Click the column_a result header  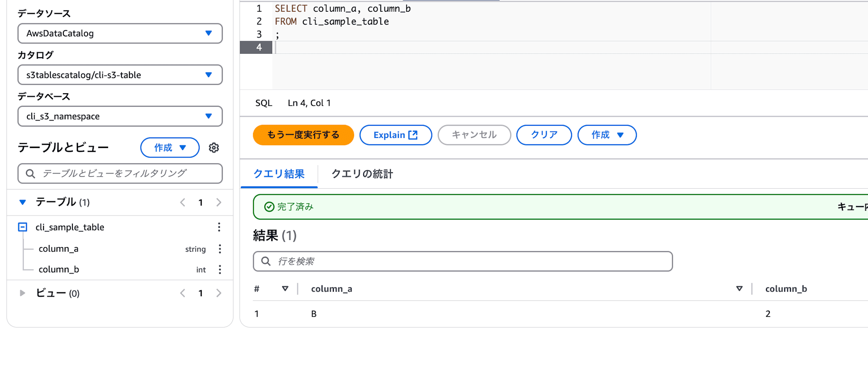(x=332, y=289)
